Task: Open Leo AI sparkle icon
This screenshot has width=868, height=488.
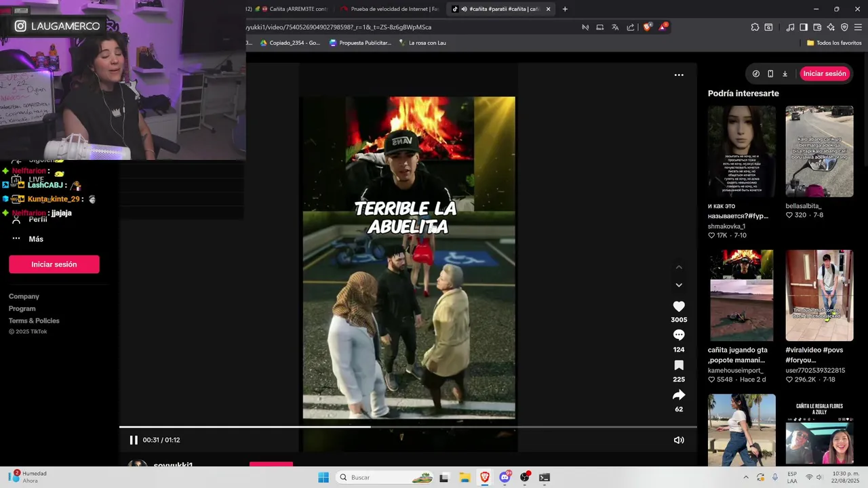Action: coord(831,27)
